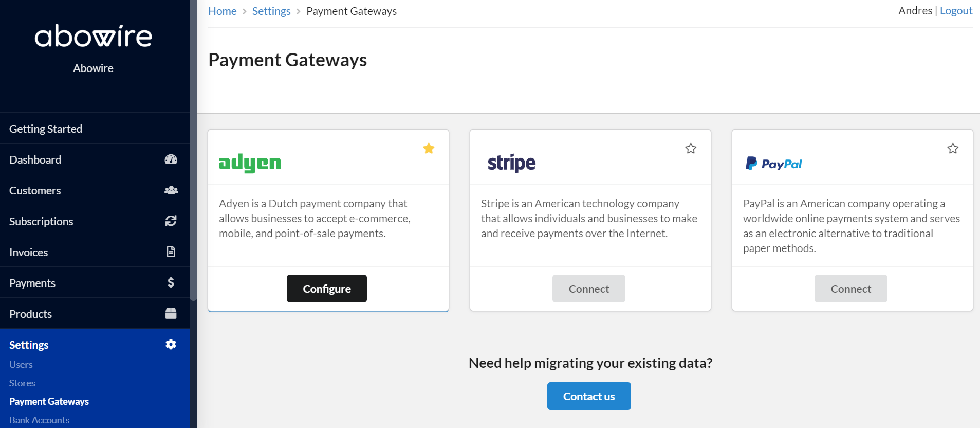Click the Abowire logo
Screen dimensions: 980x428
(94, 37)
